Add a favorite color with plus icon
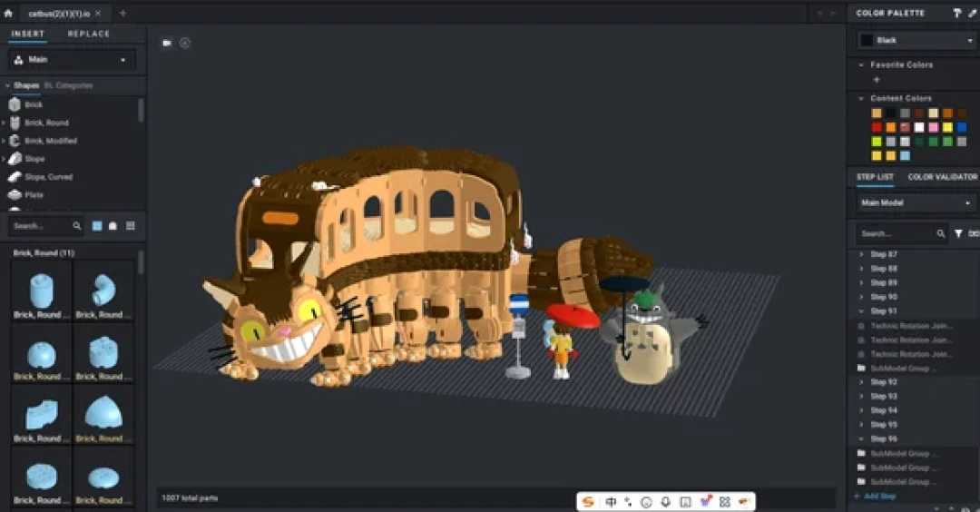Image resolution: width=980 pixels, height=512 pixels. pyautogui.click(x=877, y=79)
